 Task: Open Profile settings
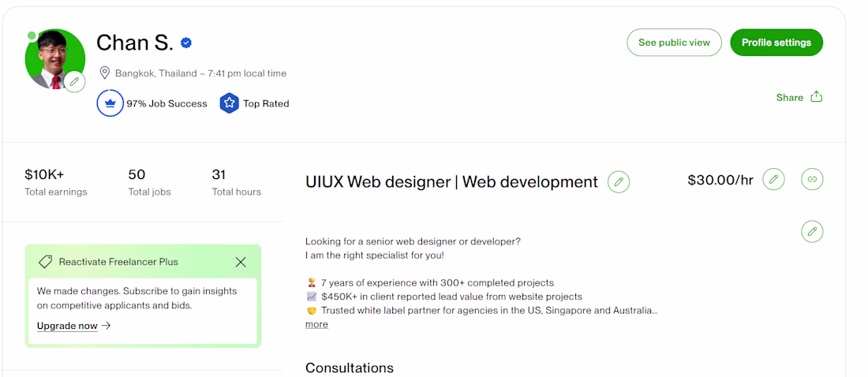pos(776,43)
